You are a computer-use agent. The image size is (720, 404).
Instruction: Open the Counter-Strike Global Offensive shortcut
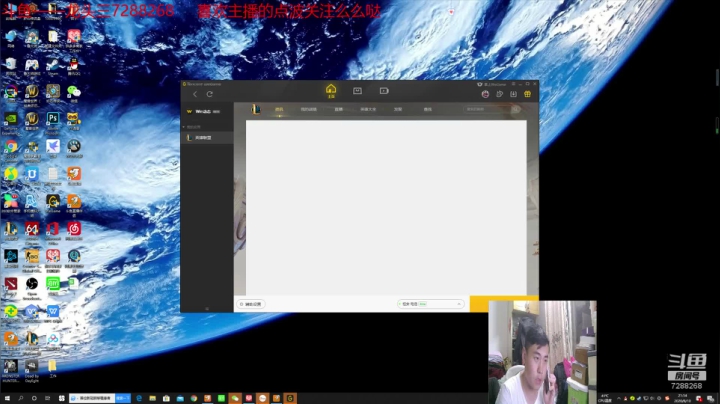32,260
